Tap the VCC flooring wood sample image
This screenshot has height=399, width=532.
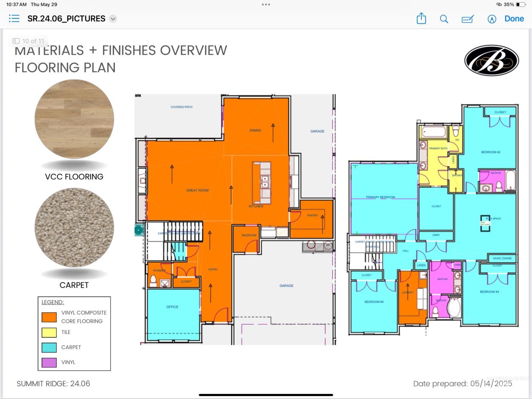pyautogui.click(x=74, y=119)
